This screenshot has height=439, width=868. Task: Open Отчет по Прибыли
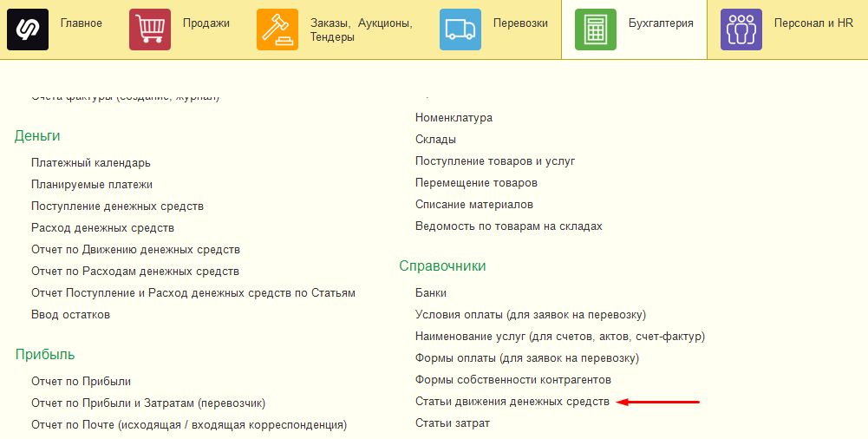click(81, 382)
